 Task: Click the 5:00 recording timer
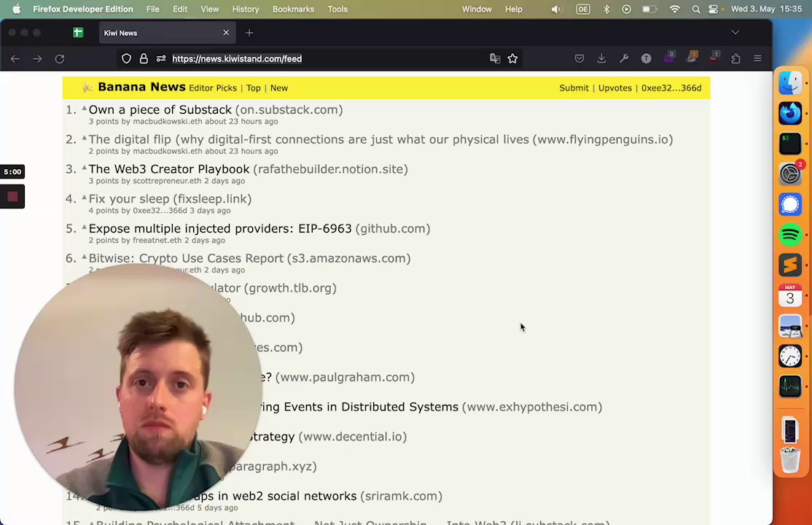click(x=12, y=171)
